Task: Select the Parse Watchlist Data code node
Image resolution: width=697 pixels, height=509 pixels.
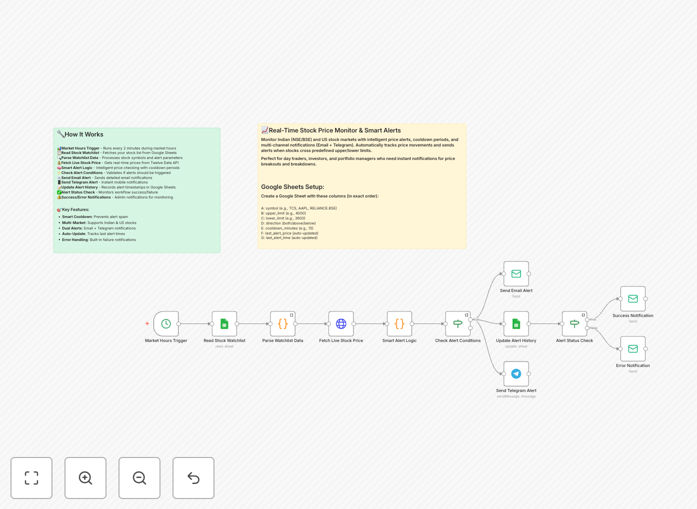Action: 283,324
